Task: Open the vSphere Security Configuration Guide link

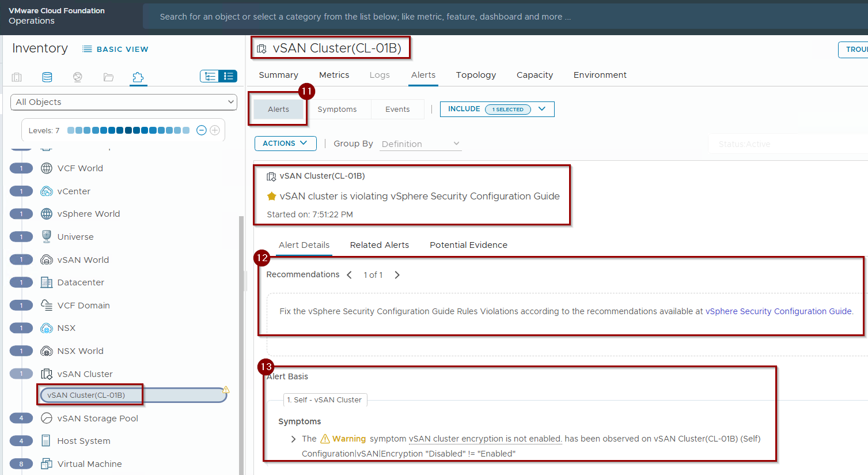Action: pos(778,311)
